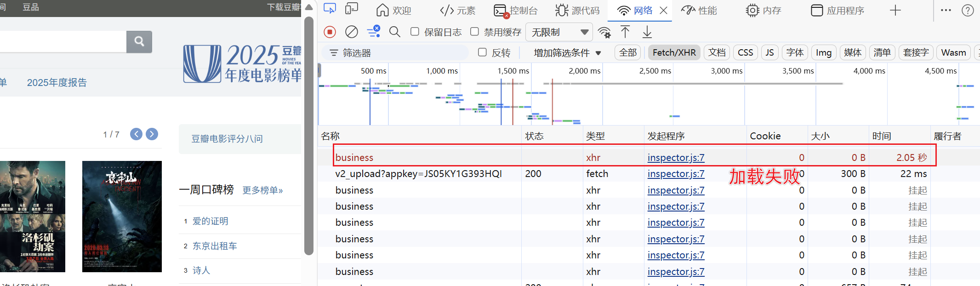
Task: Click the export HAR download arrow icon
Action: (647, 32)
